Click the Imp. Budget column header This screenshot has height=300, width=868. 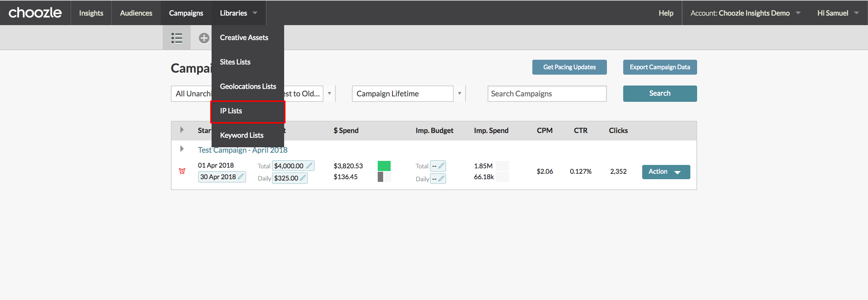[x=434, y=131]
